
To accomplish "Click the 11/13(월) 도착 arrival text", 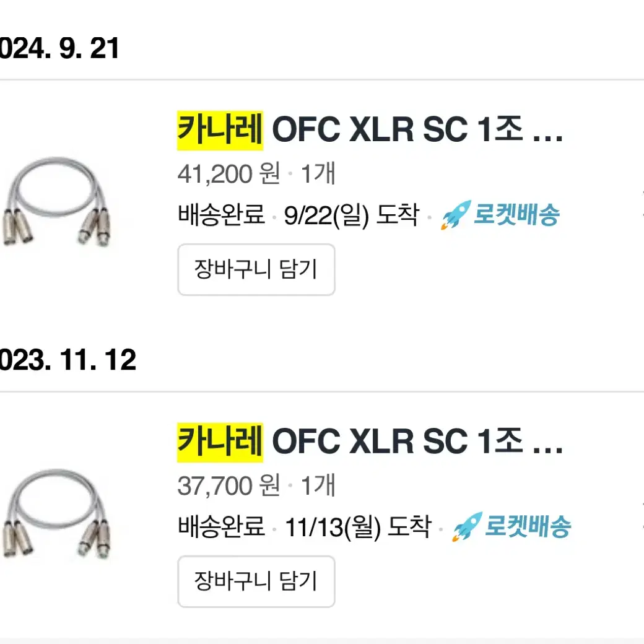I will [357, 528].
